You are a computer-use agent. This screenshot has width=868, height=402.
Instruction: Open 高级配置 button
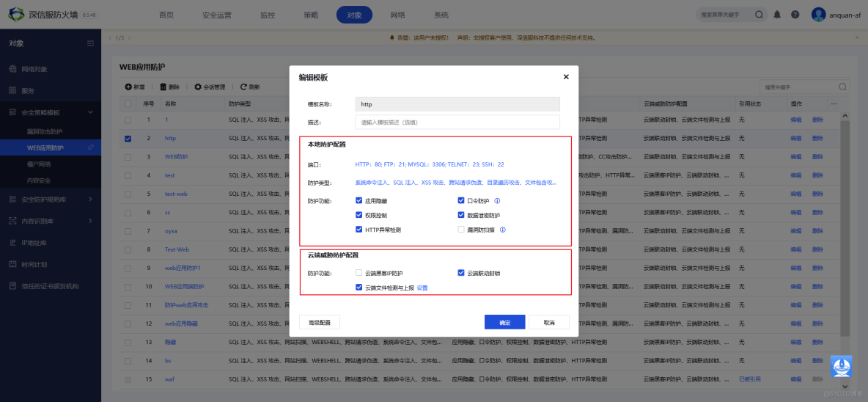(320, 322)
